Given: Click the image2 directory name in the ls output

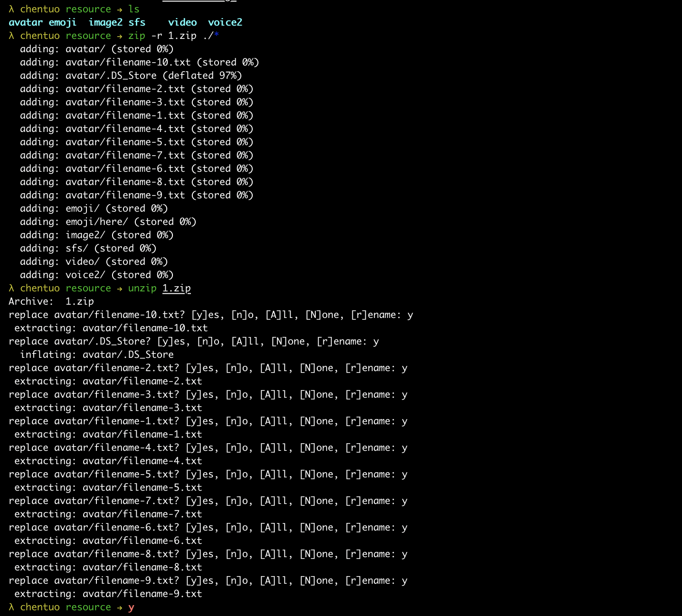Looking at the screenshot, I should 105,22.
